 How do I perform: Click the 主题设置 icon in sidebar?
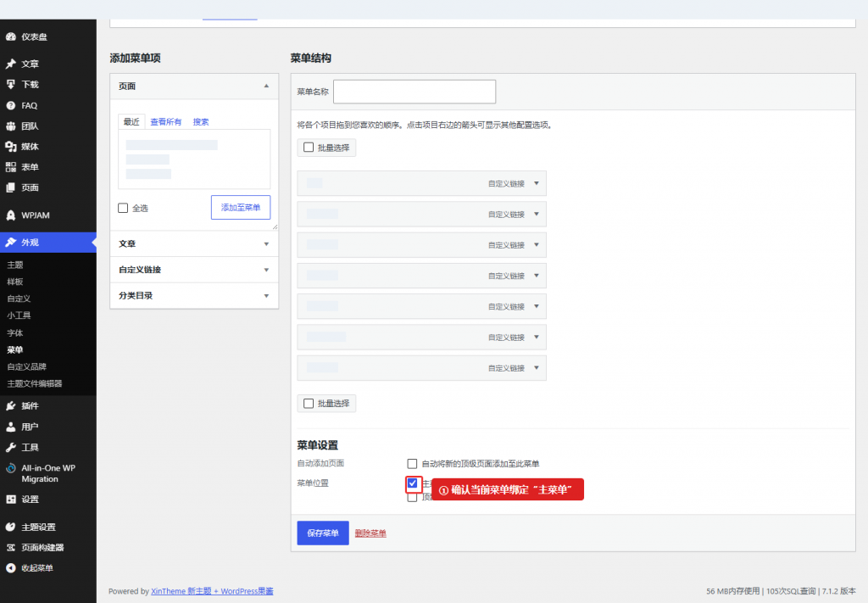click(10, 527)
